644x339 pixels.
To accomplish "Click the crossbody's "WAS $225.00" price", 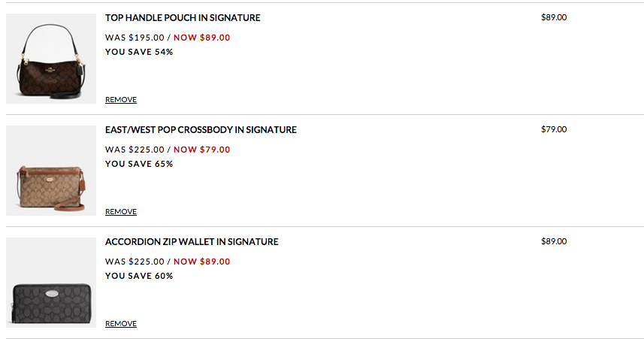I will click(135, 150).
